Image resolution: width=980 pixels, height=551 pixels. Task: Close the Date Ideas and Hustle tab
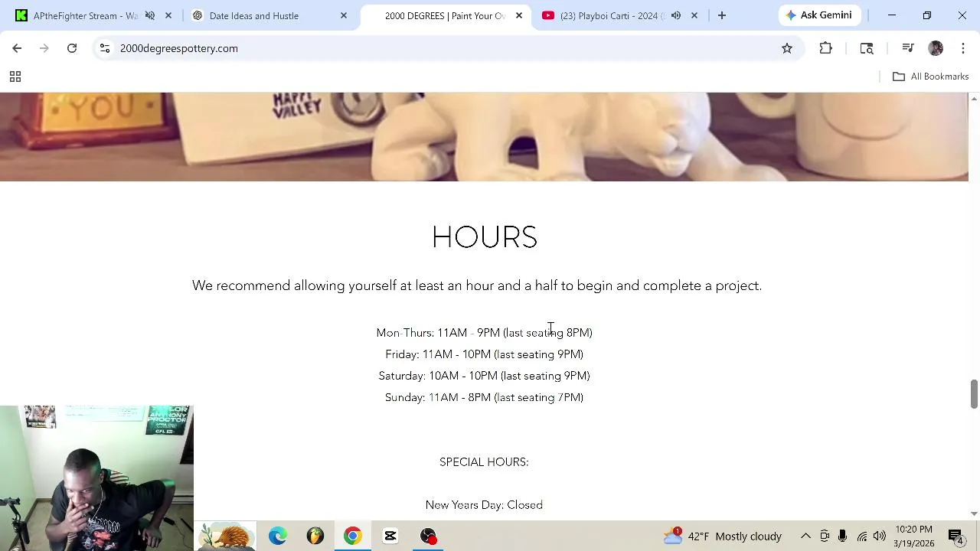click(x=344, y=15)
